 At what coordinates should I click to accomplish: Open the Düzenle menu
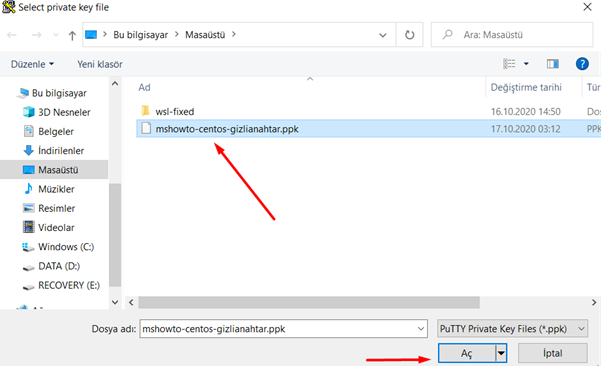point(32,64)
